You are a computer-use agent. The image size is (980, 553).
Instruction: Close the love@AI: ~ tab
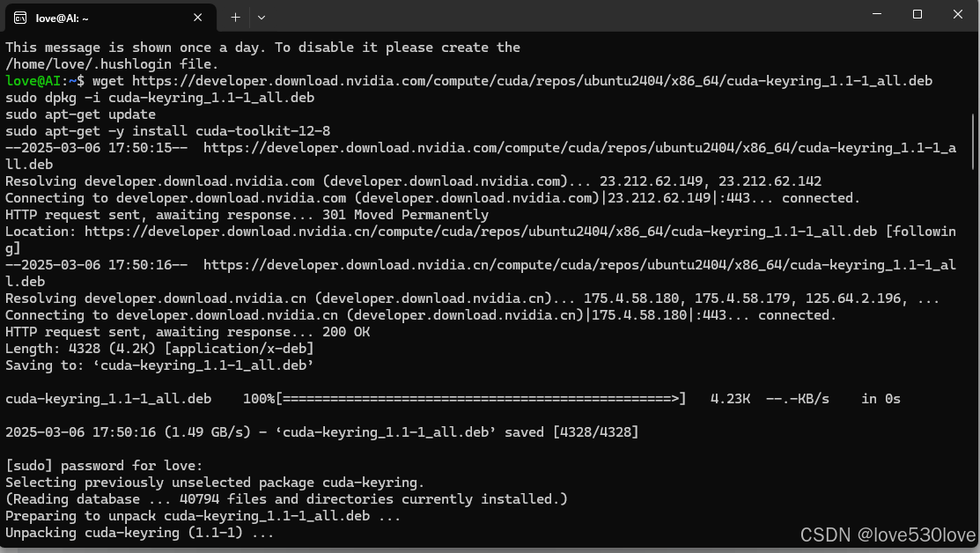[197, 18]
